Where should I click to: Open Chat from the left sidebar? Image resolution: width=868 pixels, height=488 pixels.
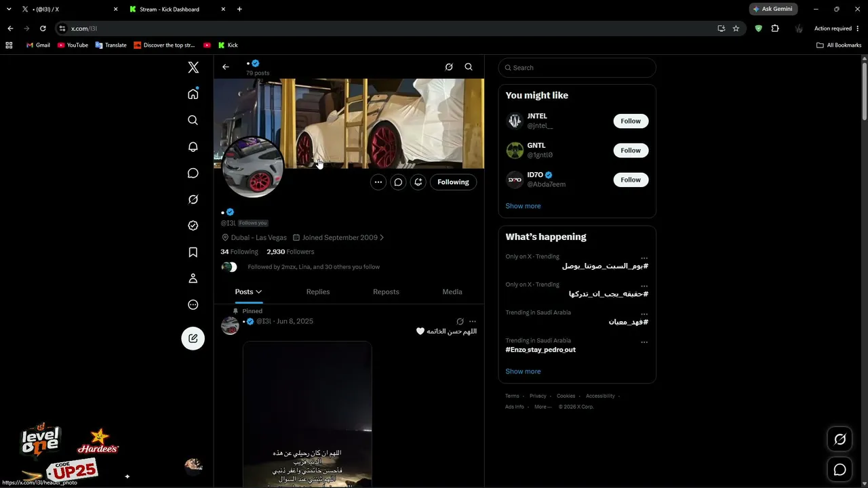pos(193,173)
